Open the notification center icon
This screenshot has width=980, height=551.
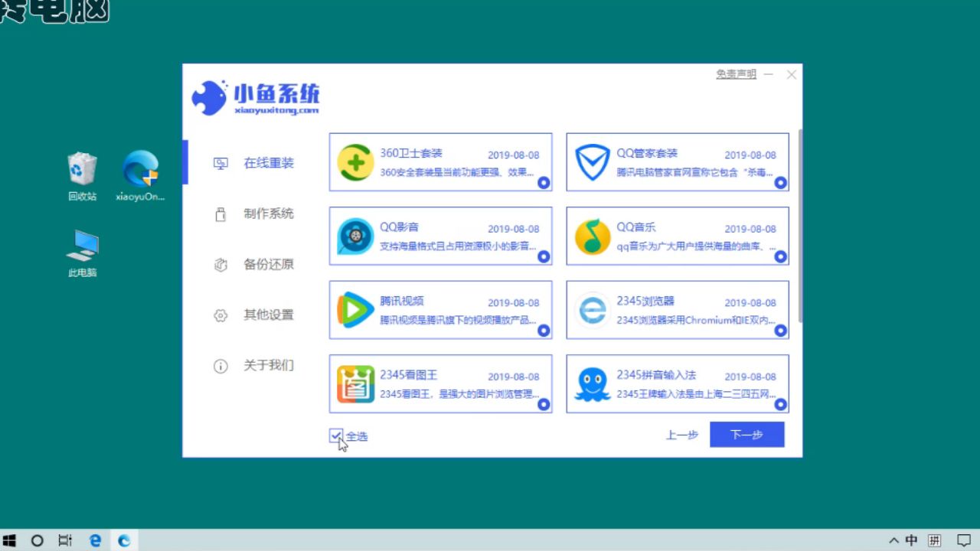pyautogui.click(x=963, y=540)
